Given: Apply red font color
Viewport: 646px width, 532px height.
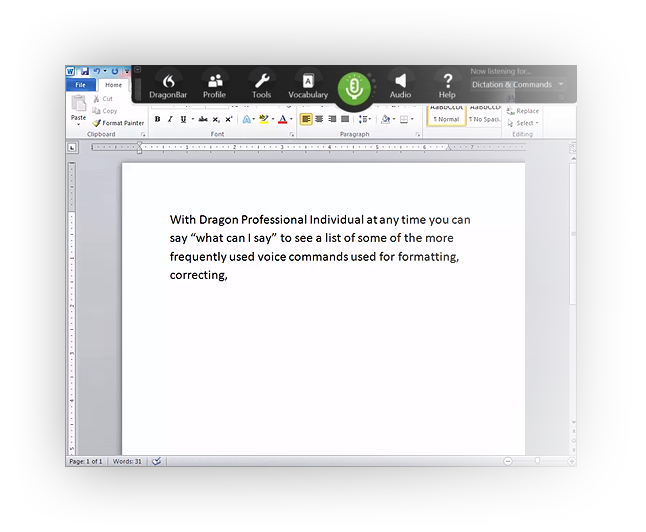Looking at the screenshot, I should click(x=283, y=119).
